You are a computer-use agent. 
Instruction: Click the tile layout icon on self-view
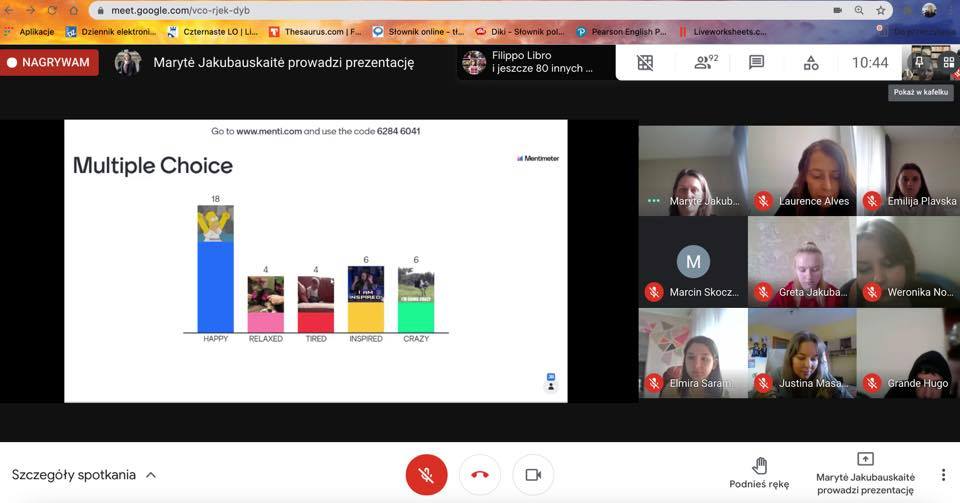[947, 61]
